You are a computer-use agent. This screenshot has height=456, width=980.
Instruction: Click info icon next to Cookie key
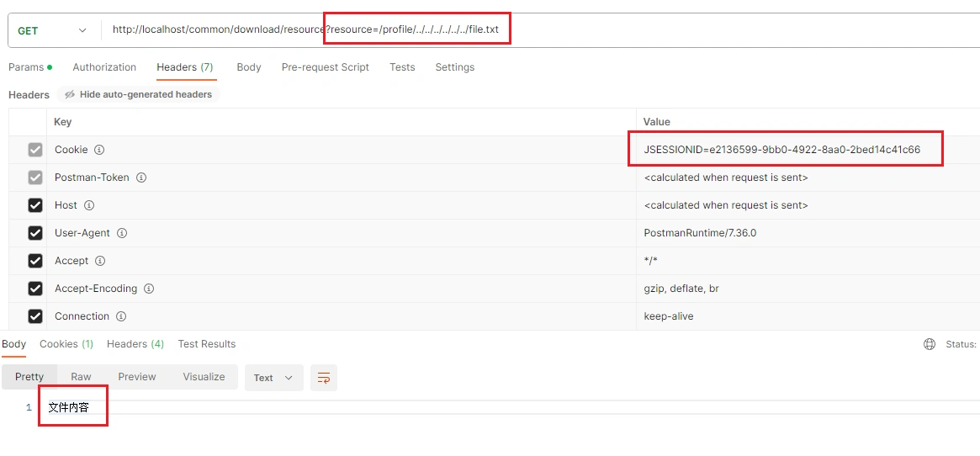click(99, 150)
